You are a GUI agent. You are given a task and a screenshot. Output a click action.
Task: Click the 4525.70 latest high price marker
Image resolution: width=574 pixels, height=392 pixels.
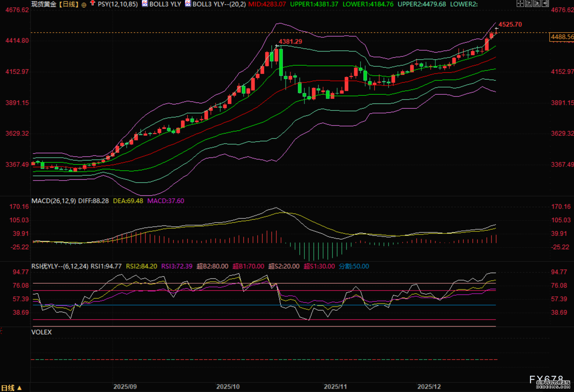510,25
